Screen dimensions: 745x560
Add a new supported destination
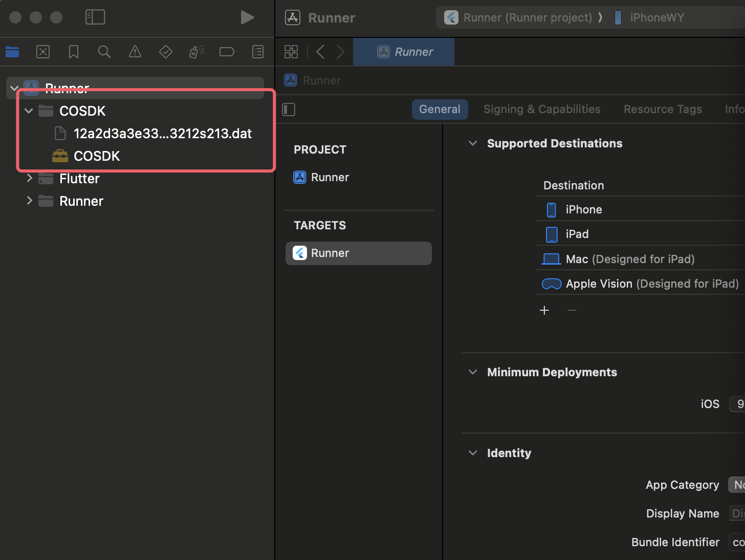point(544,310)
